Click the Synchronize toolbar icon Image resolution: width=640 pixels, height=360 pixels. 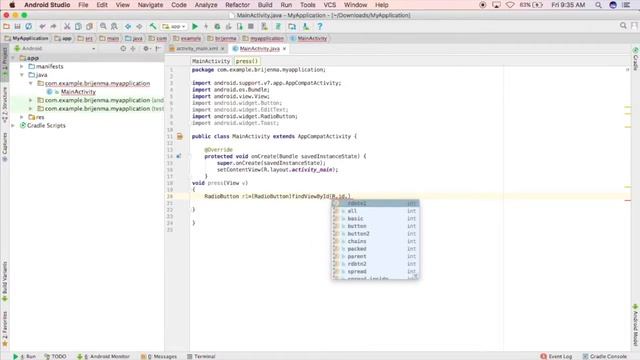pos(29,26)
